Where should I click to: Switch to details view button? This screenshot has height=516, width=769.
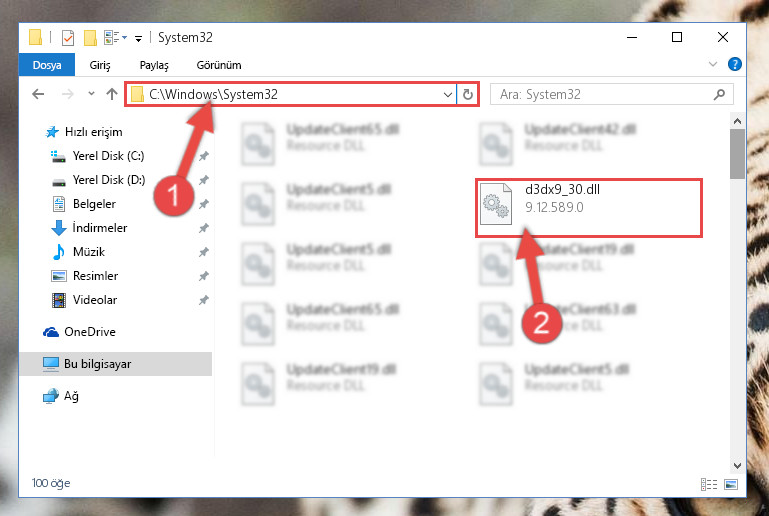coord(709,484)
